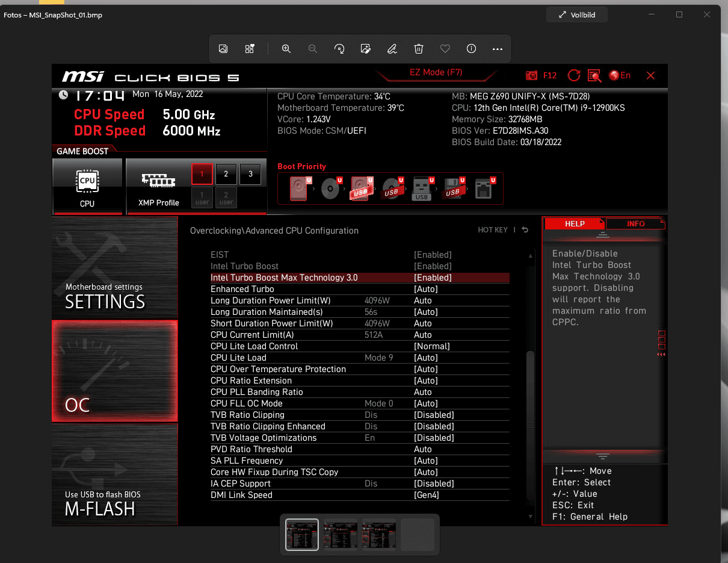This screenshot has width=728, height=563.
Task: Select the USB optical drive boot device
Action: 392,188
